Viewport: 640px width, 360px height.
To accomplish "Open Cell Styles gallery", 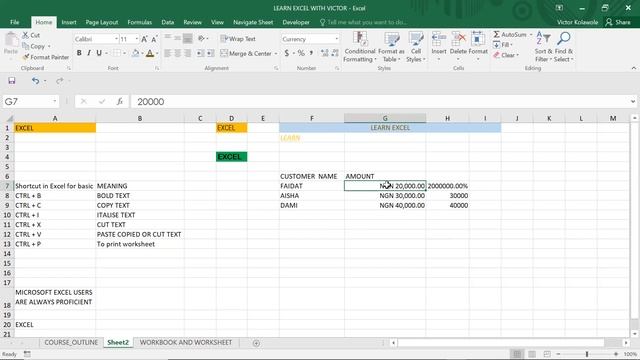I will click(x=416, y=47).
